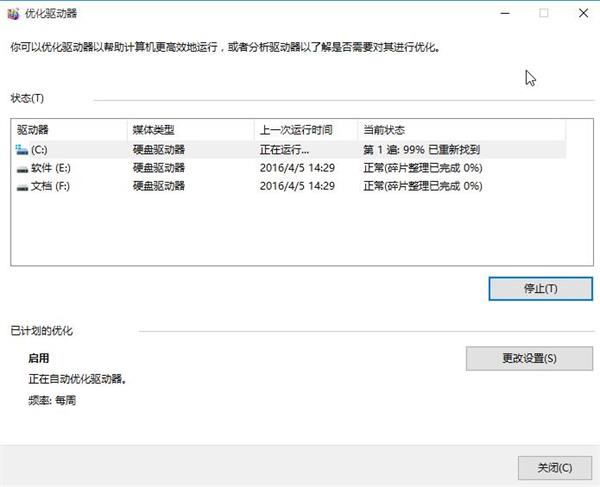Click the 上一次运行时间 column header
This screenshot has width=600, height=487.
pos(305,130)
